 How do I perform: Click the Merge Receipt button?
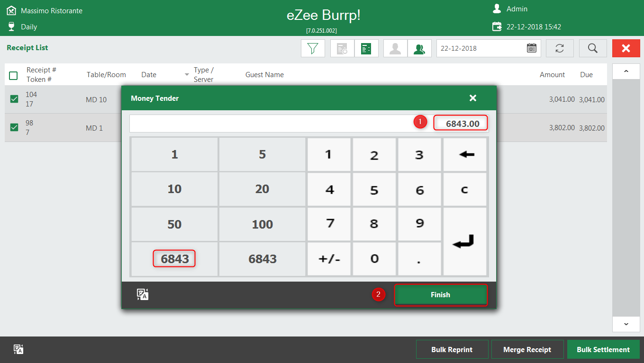click(x=527, y=350)
